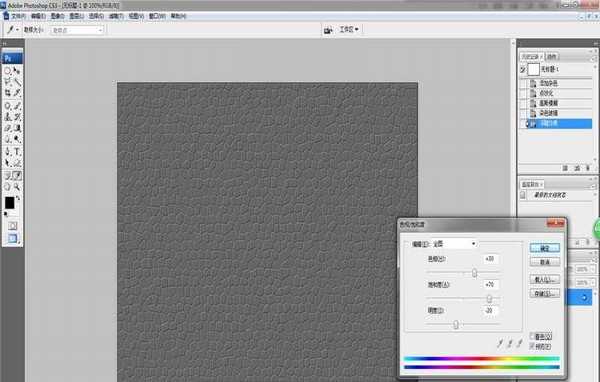Image resolution: width=600 pixels, height=382 pixels.
Task: Click first eyedropper in Hue/Saturation dialog
Action: point(500,343)
